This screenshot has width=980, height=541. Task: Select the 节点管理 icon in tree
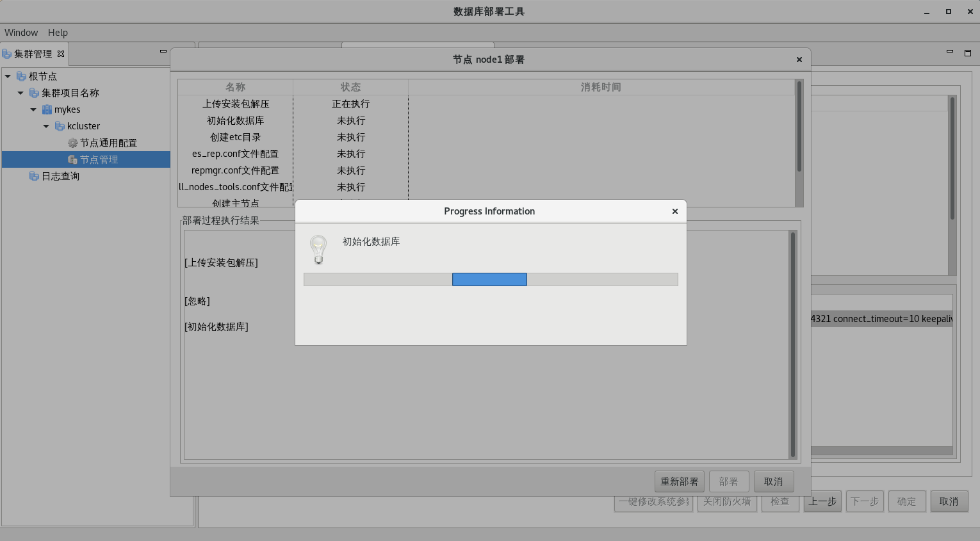coord(72,159)
